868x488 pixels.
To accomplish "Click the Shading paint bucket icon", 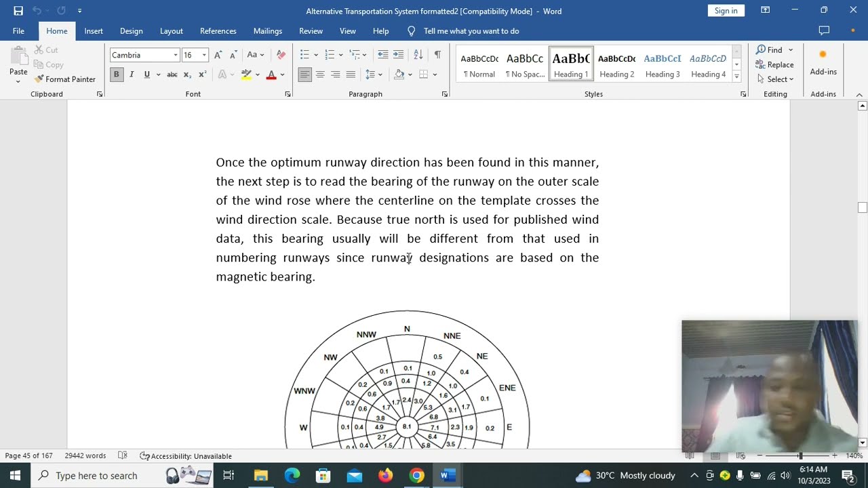I will pos(399,75).
